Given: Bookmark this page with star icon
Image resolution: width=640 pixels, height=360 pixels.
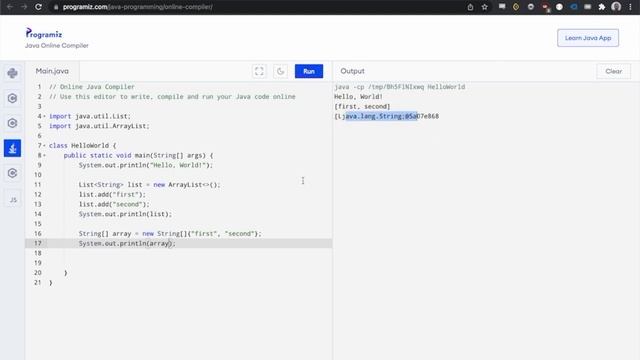Looking at the screenshot, I should click(x=484, y=7).
